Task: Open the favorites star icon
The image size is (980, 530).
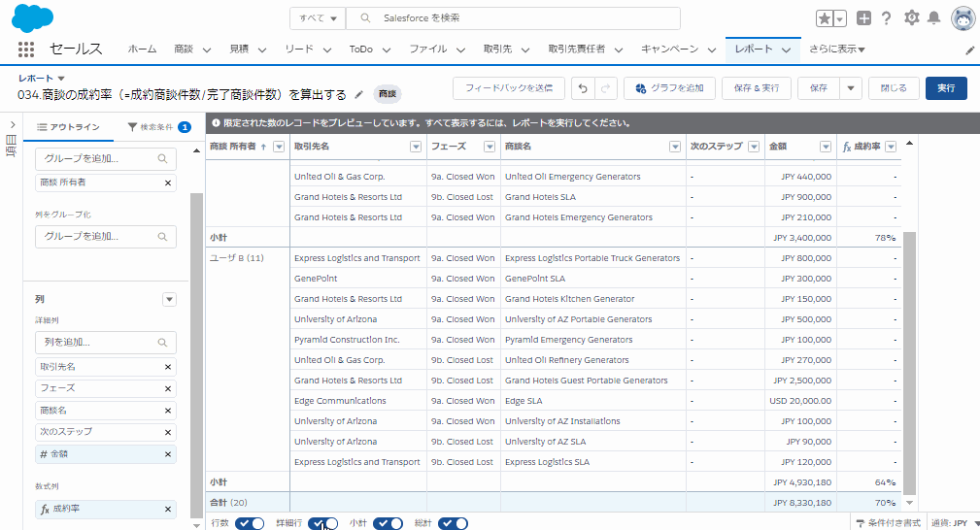Action: tap(825, 18)
